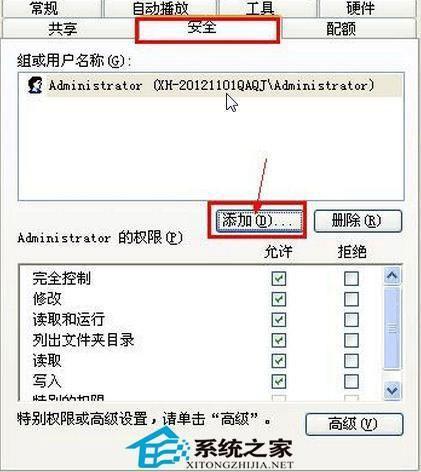The image size is (421, 472).
Task: Click the 删除 button
Action: (x=358, y=221)
